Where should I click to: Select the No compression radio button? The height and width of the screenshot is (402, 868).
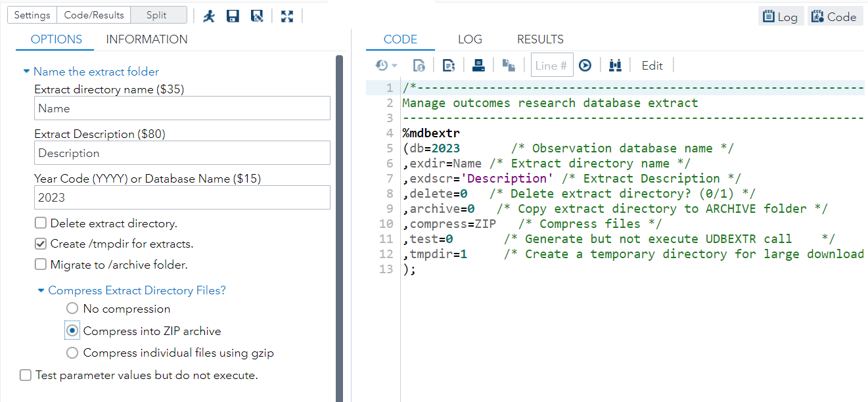click(x=72, y=309)
